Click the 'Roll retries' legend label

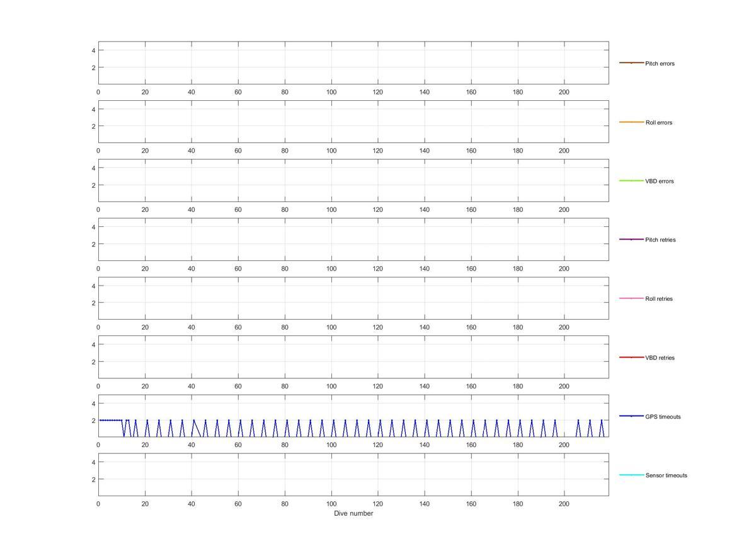[659, 299]
